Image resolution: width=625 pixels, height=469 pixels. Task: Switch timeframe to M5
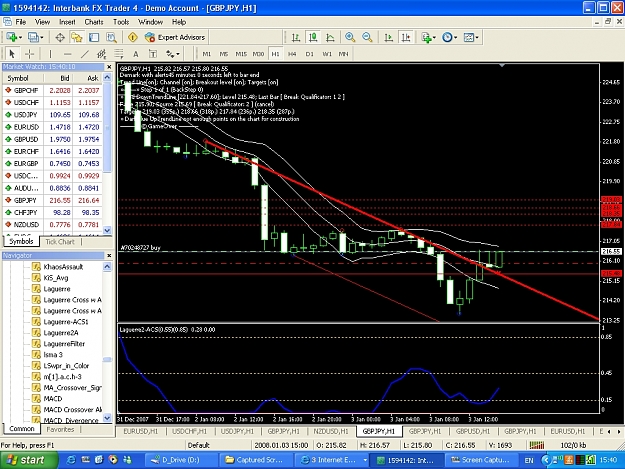coord(224,54)
